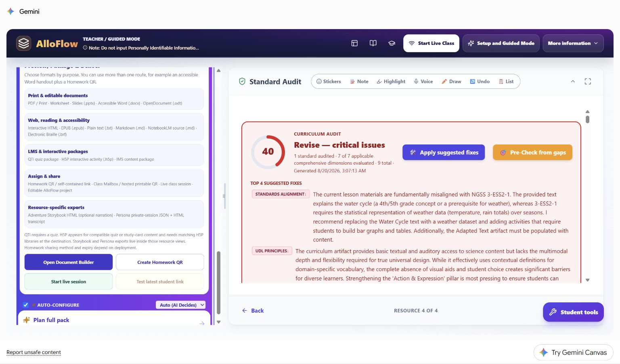Undo the last annotation
620x364 pixels.
[480, 82]
